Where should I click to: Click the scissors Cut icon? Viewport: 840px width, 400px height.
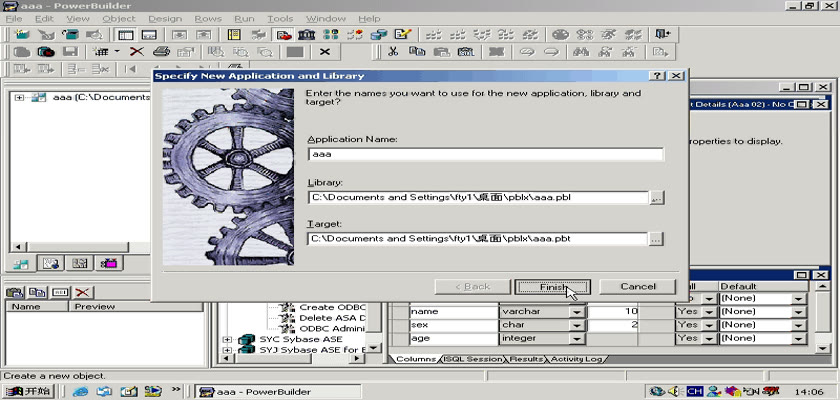(393, 52)
